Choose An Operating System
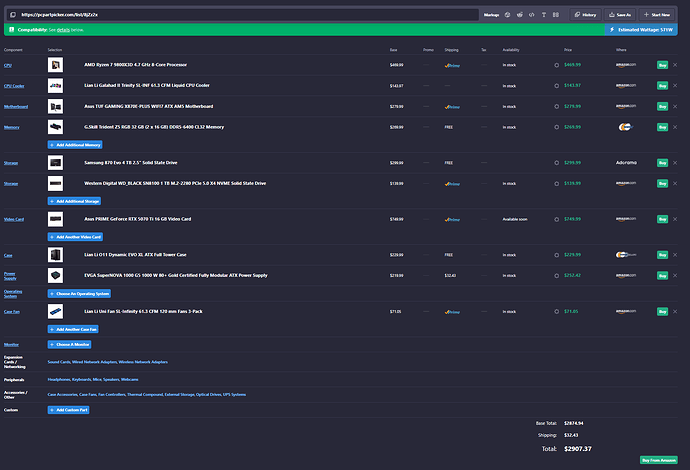The height and width of the screenshot is (470, 690). [x=79, y=294]
